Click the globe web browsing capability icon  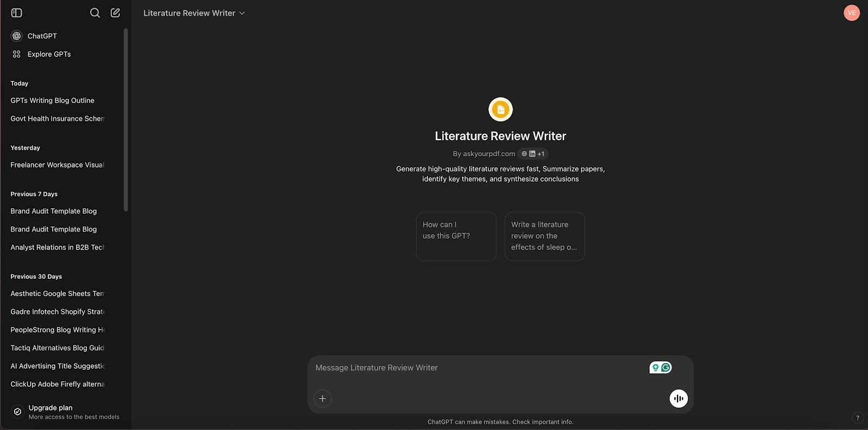click(x=524, y=154)
